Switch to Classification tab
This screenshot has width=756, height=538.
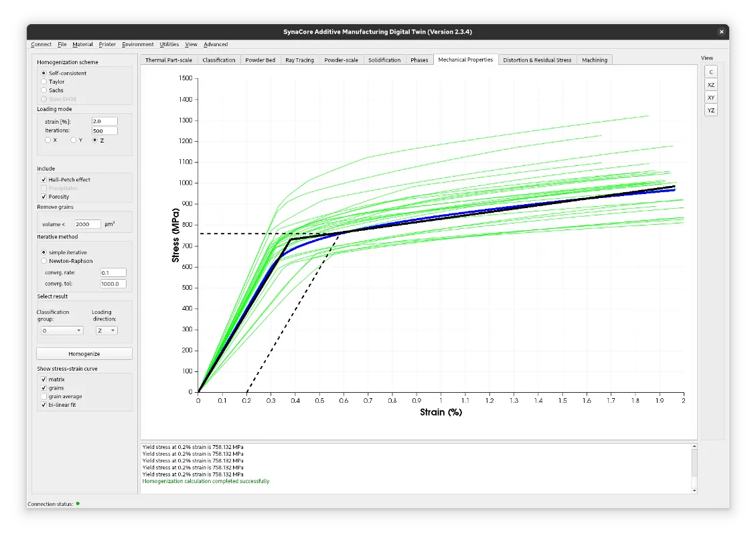point(219,60)
